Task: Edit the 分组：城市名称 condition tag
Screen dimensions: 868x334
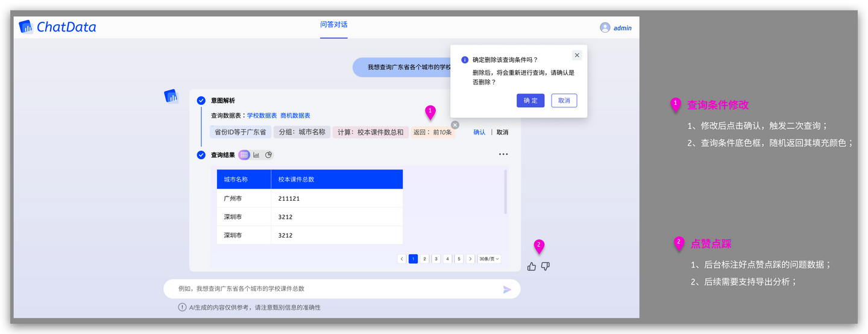Action: point(301,132)
